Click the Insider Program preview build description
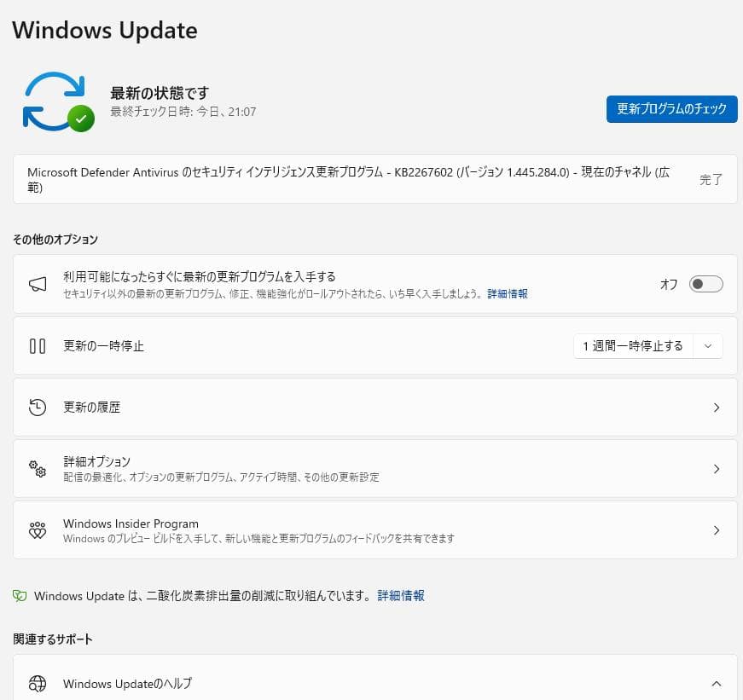Screen dimensions: 743x700 (x=258, y=539)
